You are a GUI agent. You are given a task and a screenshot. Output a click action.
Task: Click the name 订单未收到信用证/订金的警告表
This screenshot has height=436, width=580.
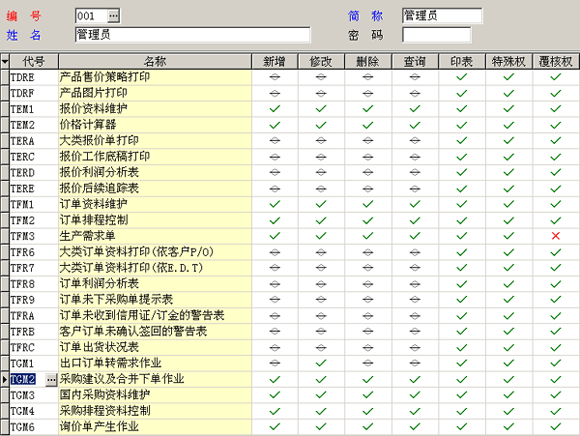tap(142, 315)
